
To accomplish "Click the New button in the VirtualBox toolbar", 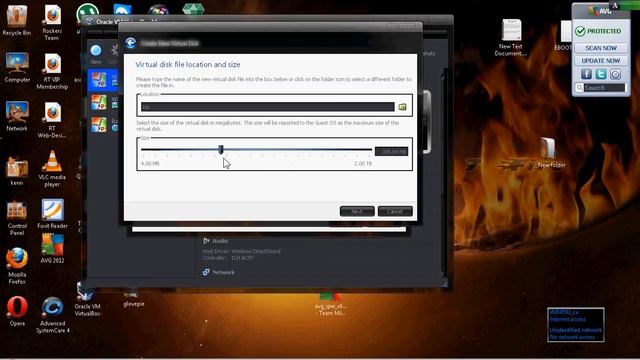I will click(x=96, y=54).
